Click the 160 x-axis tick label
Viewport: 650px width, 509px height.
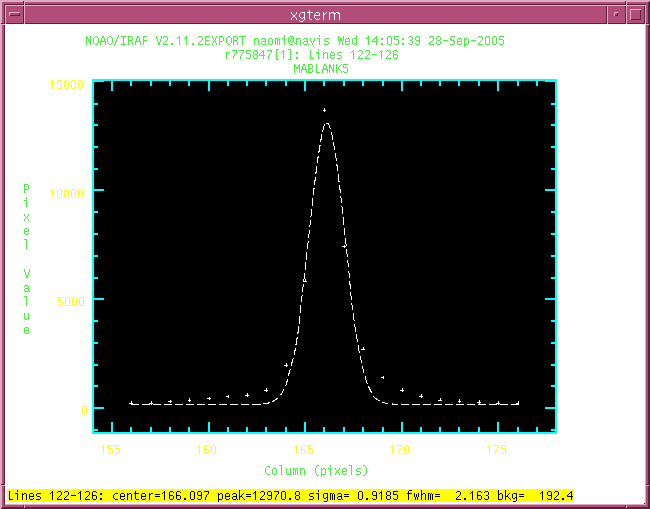tap(207, 450)
